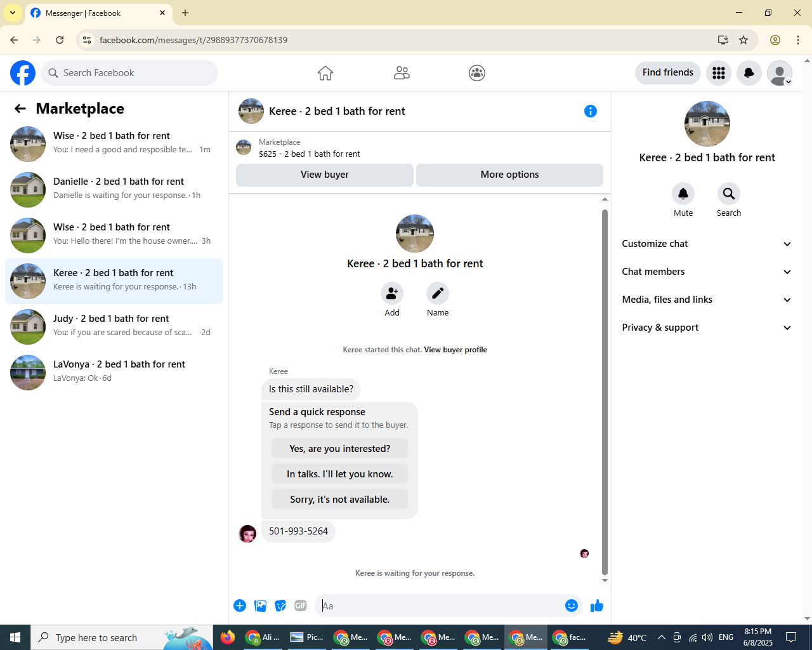Edit the chat Name with pencil icon
The width and height of the screenshot is (812, 650).
(438, 293)
